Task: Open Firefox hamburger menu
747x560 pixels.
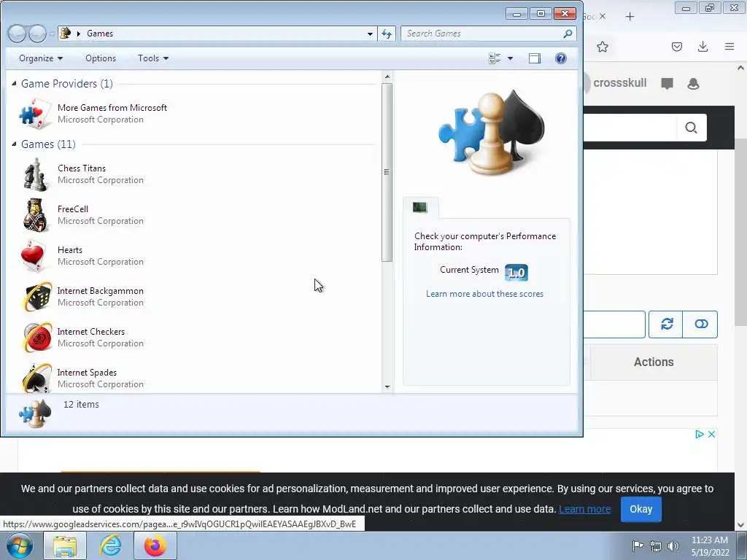Action: point(729,47)
